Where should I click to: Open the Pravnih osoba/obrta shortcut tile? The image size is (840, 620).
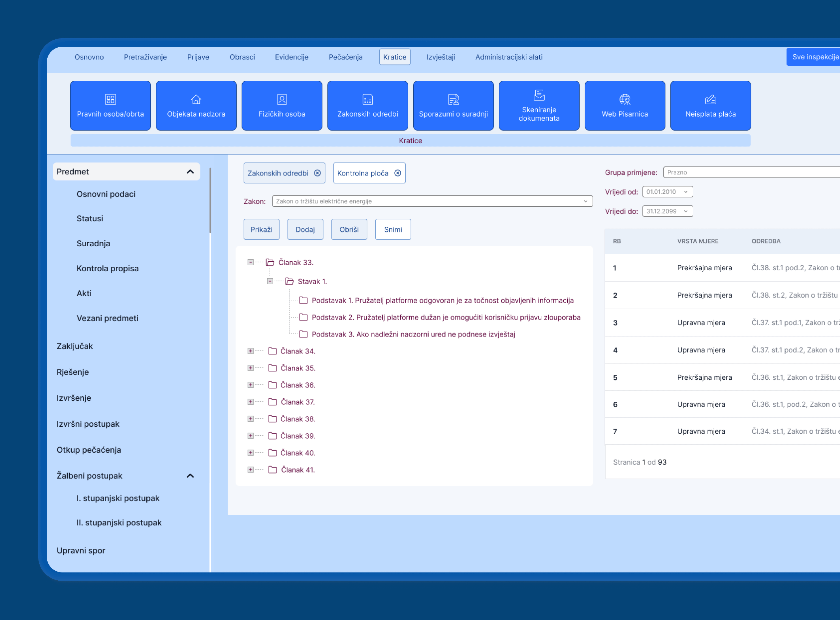click(x=110, y=106)
